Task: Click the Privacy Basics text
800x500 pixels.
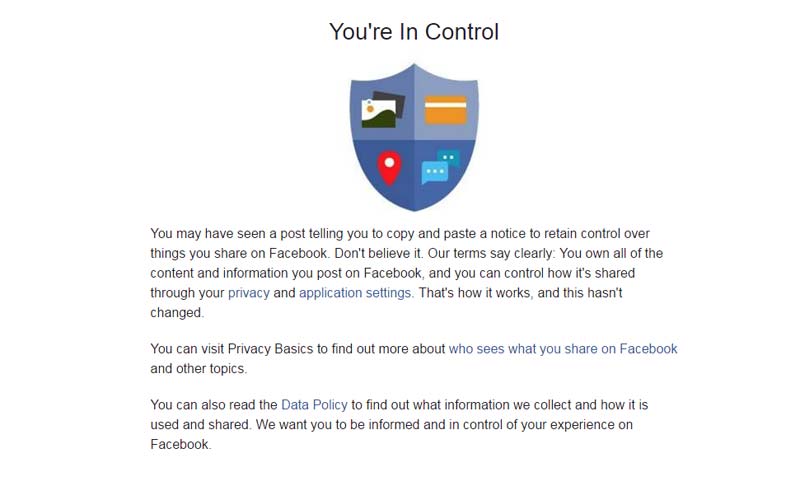Action: click(x=270, y=349)
